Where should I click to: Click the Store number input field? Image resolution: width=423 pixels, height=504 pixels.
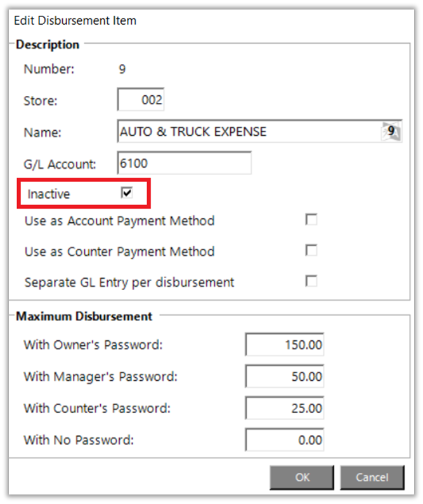(140, 100)
